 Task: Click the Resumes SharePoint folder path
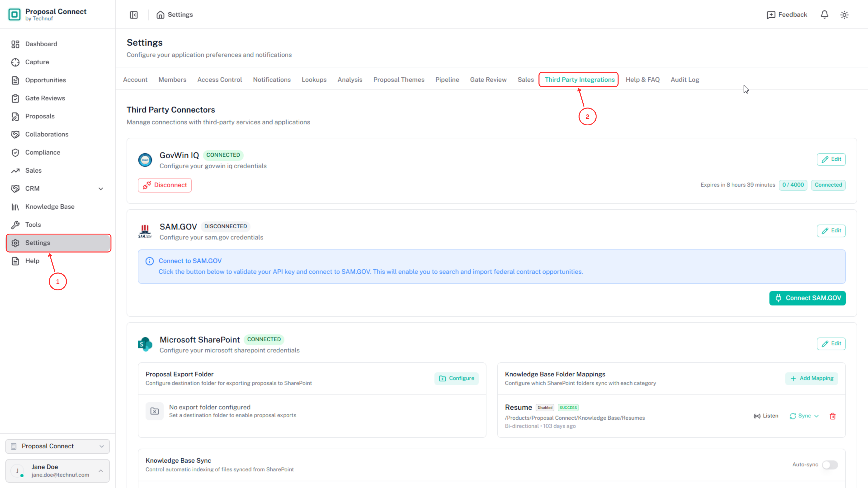(575, 418)
